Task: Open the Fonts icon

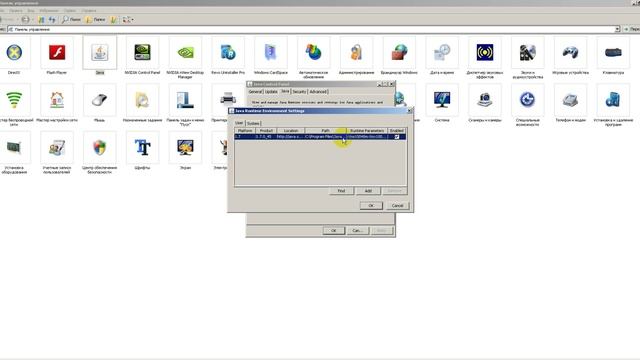Action: pyautogui.click(x=142, y=148)
